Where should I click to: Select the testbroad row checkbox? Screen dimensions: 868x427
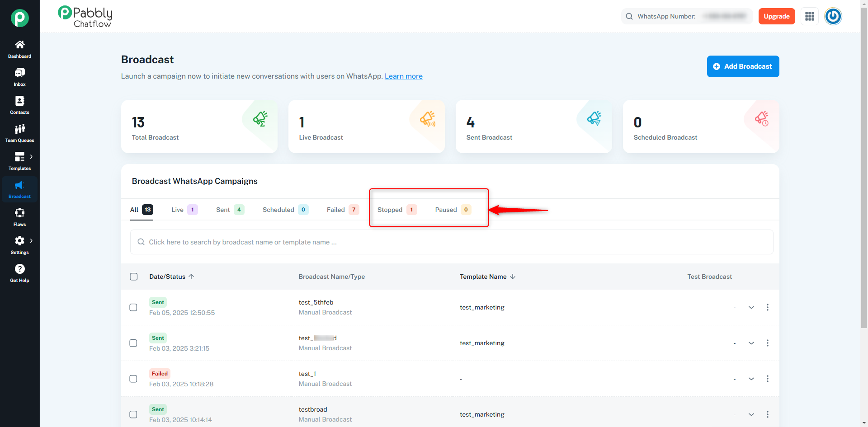[x=133, y=414]
